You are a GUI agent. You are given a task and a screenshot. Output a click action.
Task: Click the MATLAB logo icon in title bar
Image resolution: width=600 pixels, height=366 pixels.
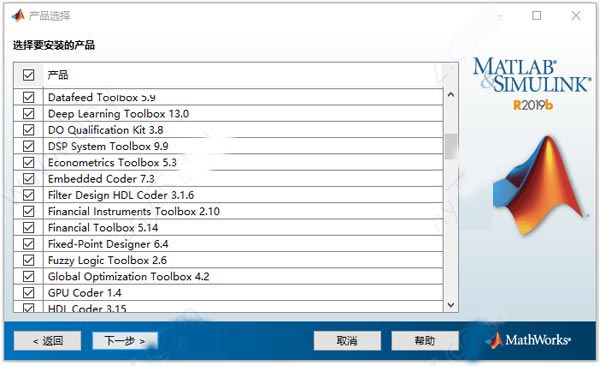coord(18,15)
